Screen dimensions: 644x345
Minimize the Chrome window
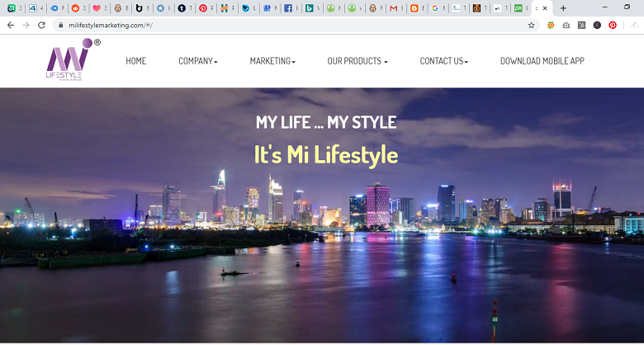(605, 7)
